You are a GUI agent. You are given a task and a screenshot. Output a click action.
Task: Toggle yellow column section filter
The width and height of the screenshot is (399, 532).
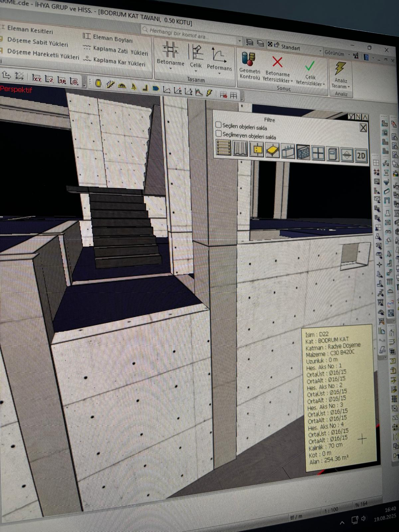point(256,150)
